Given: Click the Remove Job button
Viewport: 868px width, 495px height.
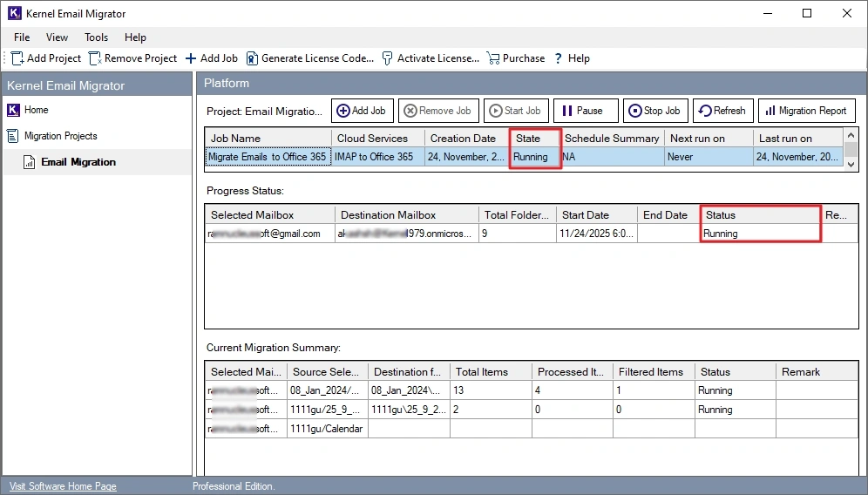Looking at the screenshot, I should coord(437,111).
